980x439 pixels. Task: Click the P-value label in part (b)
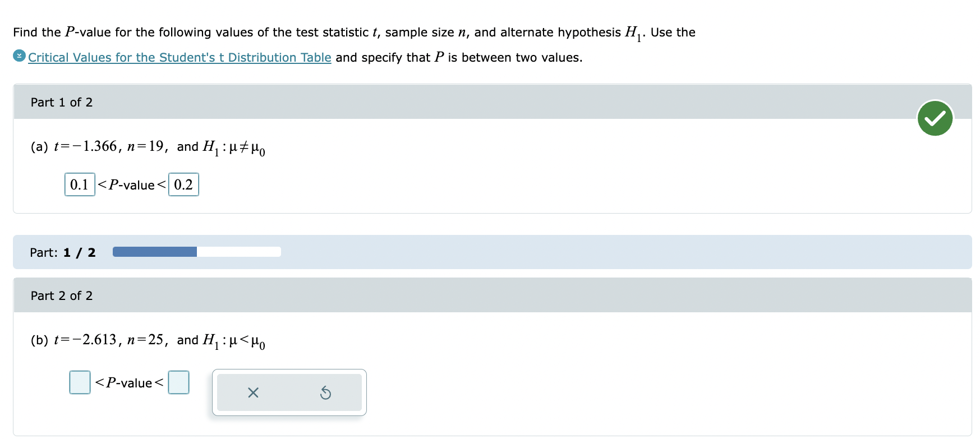coord(129,382)
